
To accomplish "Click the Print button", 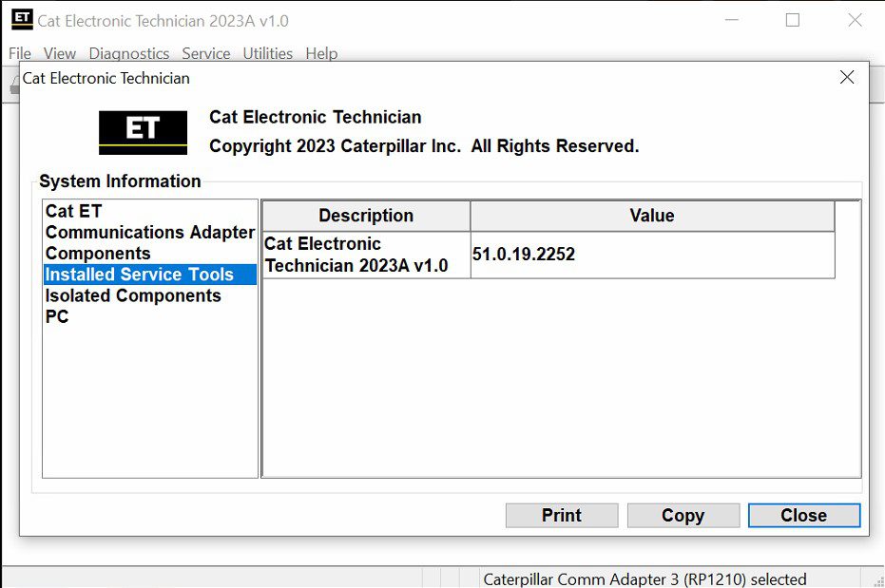I will (x=561, y=515).
